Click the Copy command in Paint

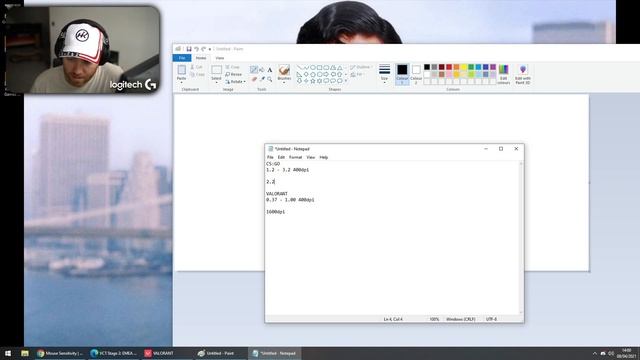pos(197,75)
